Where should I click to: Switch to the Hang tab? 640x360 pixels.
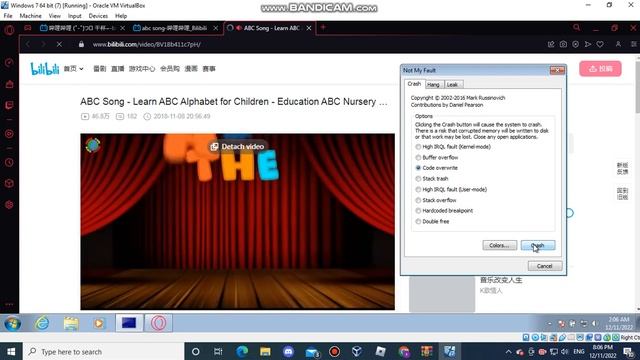pos(433,84)
